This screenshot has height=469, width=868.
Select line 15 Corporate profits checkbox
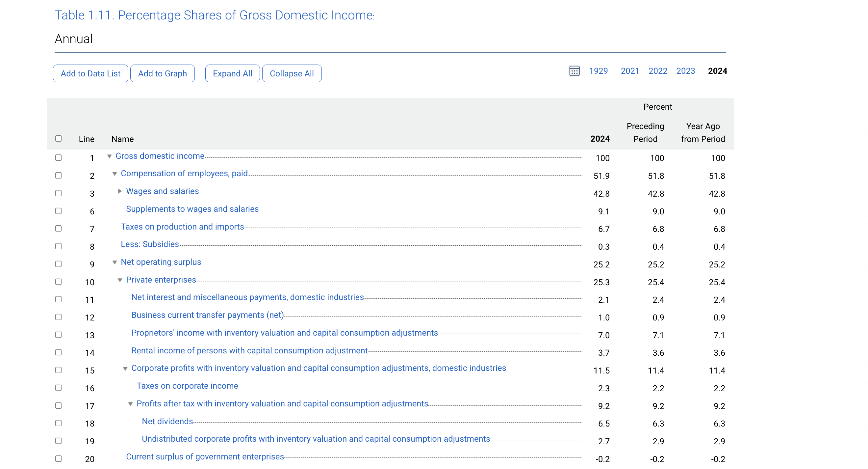(x=59, y=370)
